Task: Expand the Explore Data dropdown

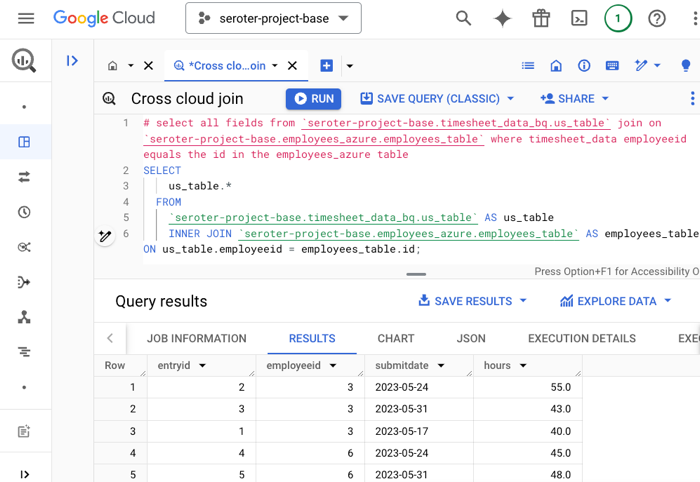Action: 615,301
